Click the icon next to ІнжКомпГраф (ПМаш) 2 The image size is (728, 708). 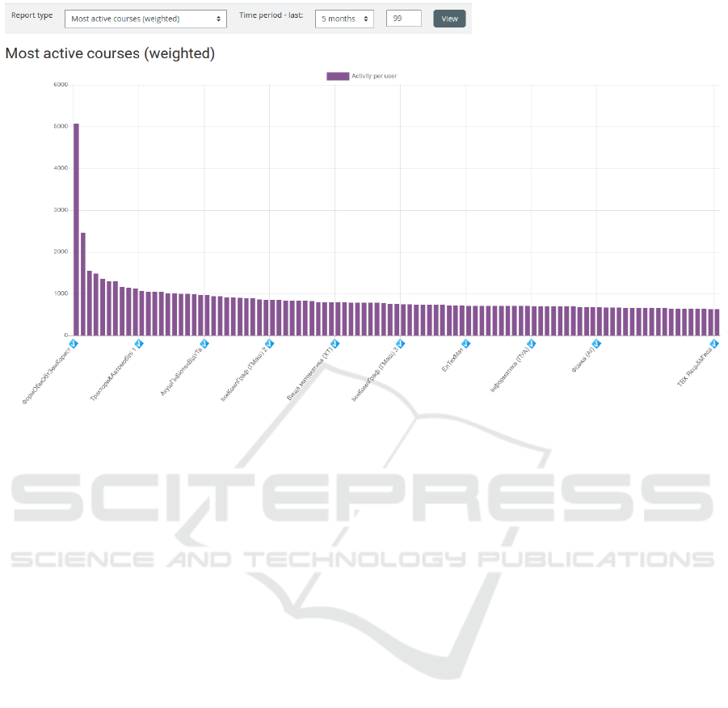[270, 343]
